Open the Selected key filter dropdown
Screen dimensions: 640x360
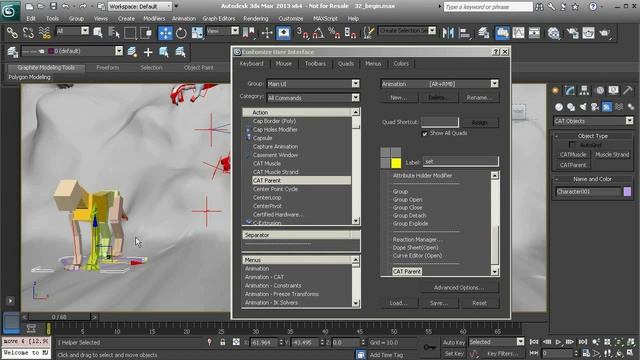coord(496,342)
